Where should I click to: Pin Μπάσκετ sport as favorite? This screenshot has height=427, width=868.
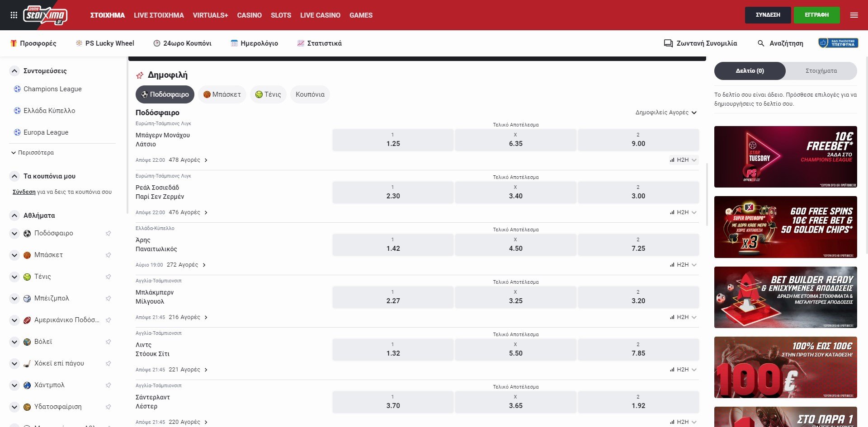click(108, 255)
